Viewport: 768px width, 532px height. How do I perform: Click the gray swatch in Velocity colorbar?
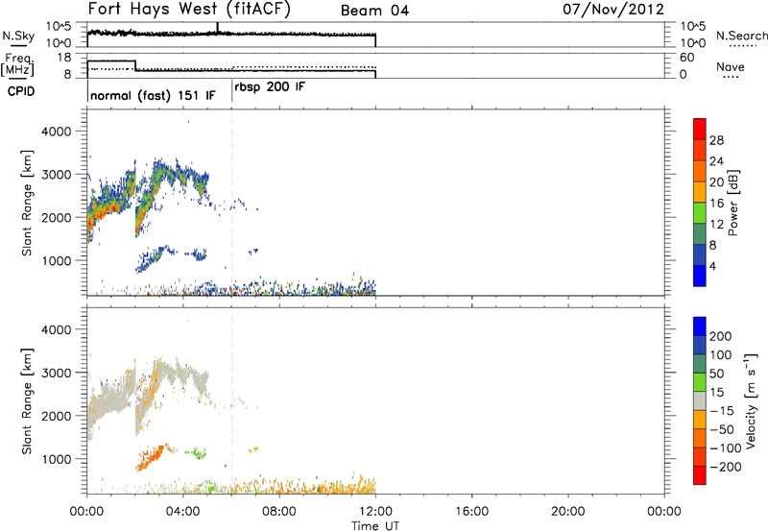click(x=700, y=400)
